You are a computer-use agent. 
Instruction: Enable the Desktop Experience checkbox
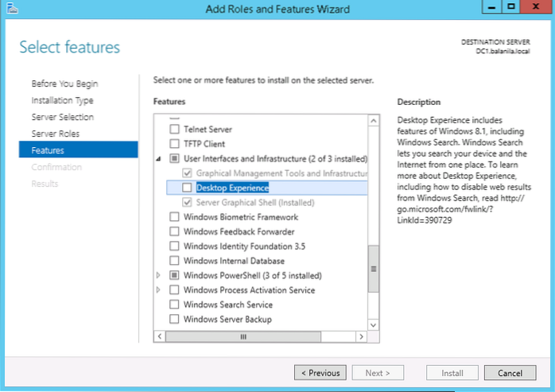187,188
